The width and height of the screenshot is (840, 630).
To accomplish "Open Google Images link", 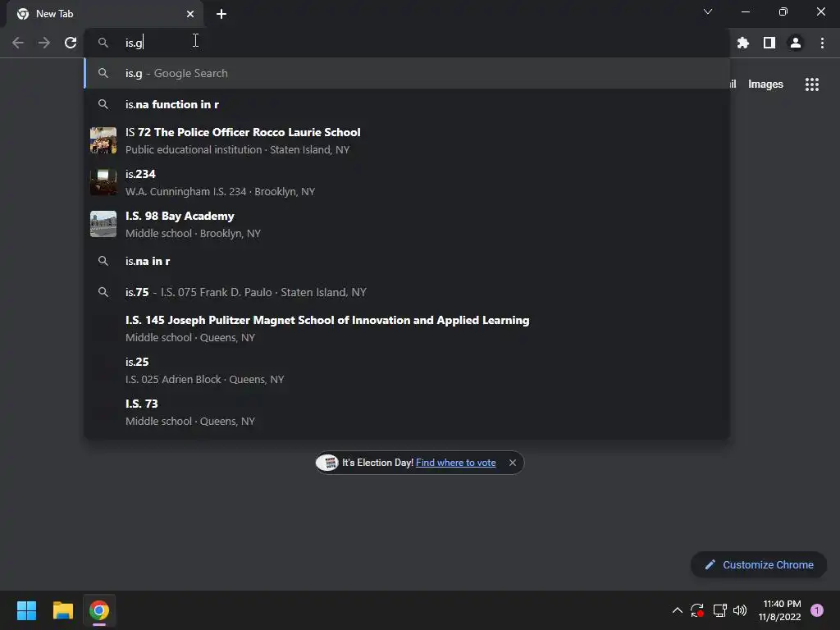I will tap(765, 84).
